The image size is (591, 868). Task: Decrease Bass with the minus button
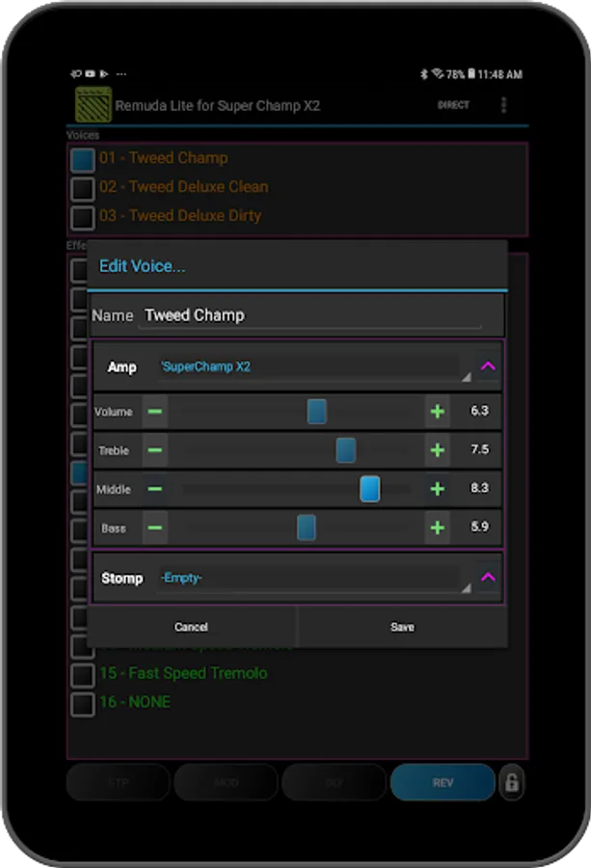pyautogui.click(x=155, y=528)
